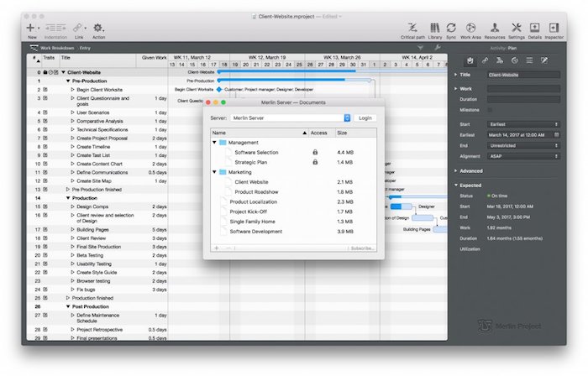Open the Settings toolbar item

click(x=517, y=28)
